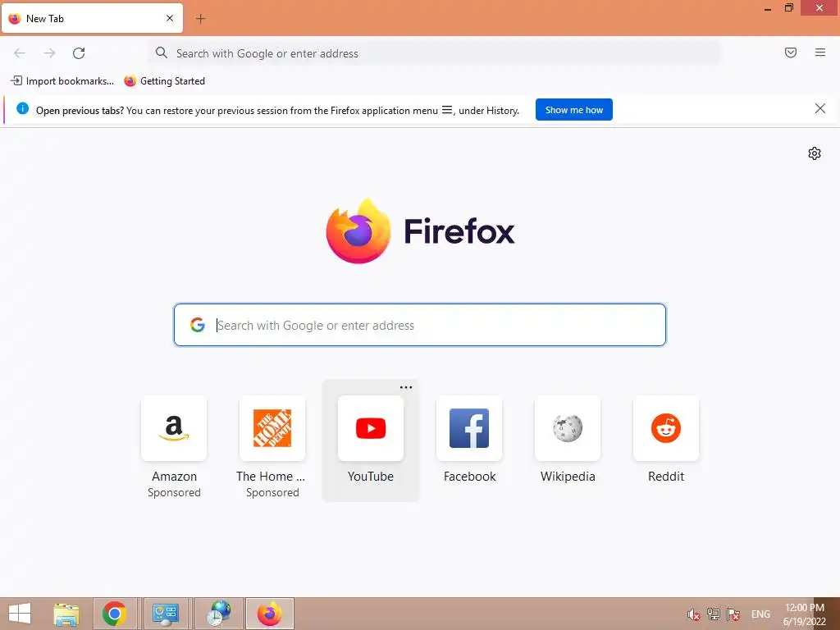Open Action Center flag tray icon
This screenshot has height=630, width=840.
[x=733, y=614]
